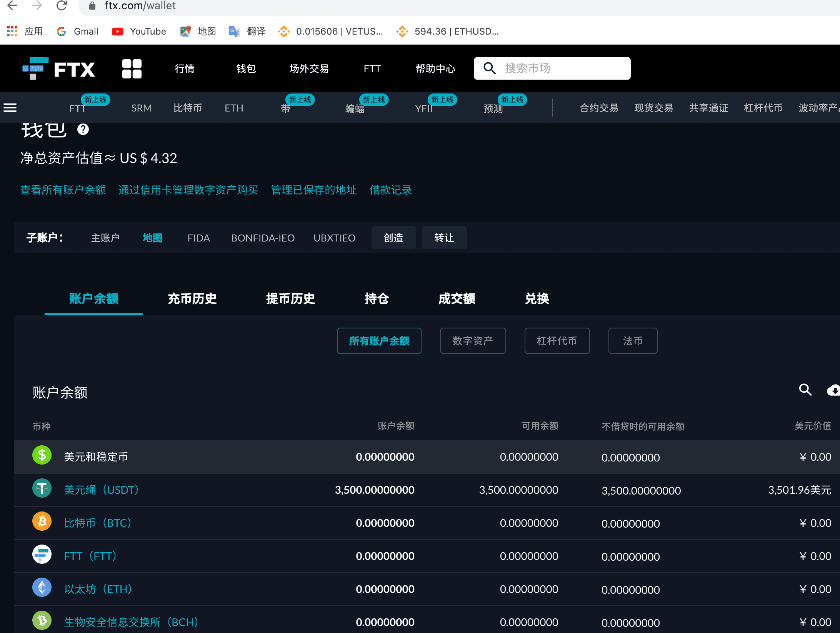Filter by 法币
840x633 pixels.
(x=633, y=341)
